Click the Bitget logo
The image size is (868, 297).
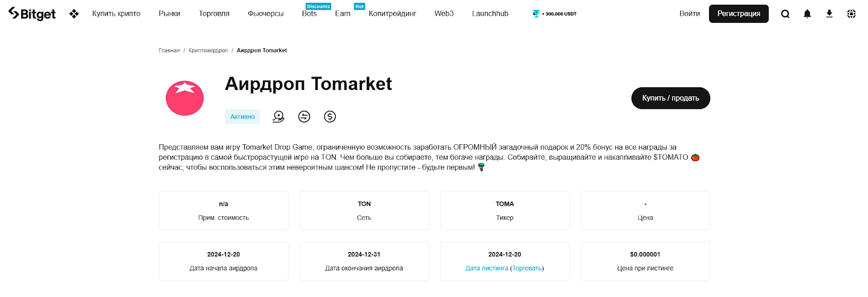tap(32, 14)
